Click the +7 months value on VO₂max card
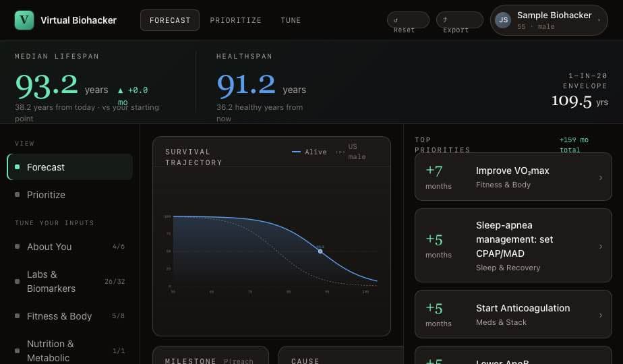The width and height of the screenshot is (623, 364). click(x=438, y=177)
